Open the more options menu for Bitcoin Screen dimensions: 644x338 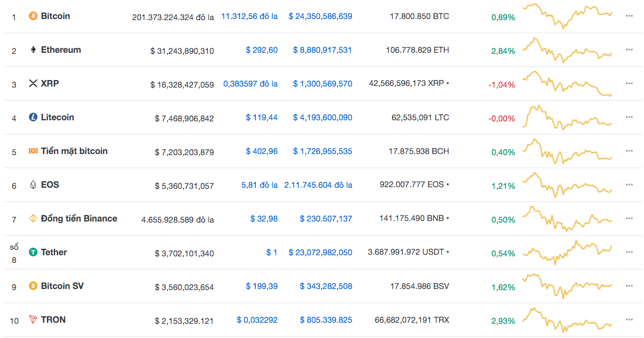(629, 16)
